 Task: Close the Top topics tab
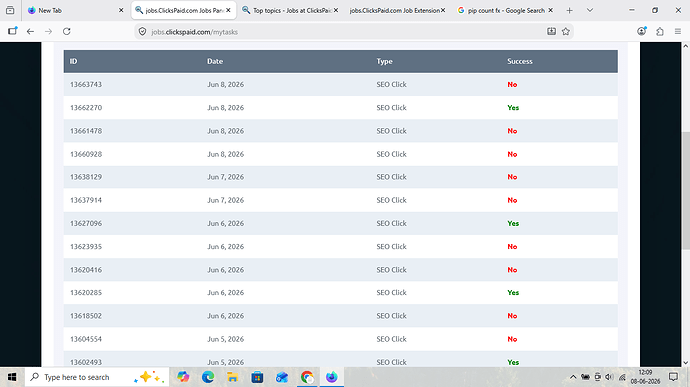coord(336,10)
